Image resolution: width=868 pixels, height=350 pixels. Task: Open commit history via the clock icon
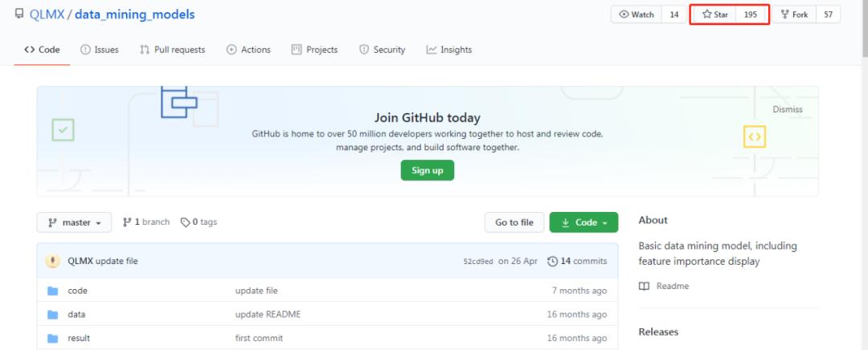(552, 261)
